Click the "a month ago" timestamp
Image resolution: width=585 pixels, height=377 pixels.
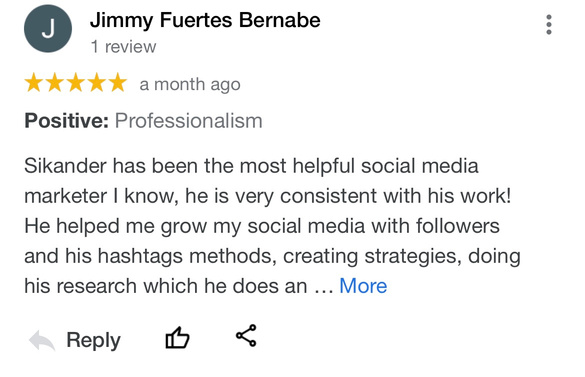tap(190, 85)
